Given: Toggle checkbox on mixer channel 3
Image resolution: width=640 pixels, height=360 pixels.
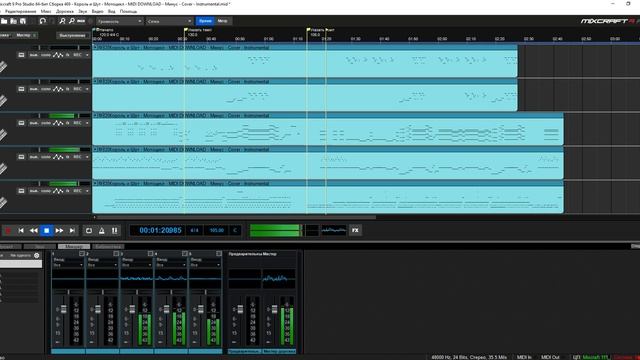Looking at the screenshot, I should coord(150,254).
